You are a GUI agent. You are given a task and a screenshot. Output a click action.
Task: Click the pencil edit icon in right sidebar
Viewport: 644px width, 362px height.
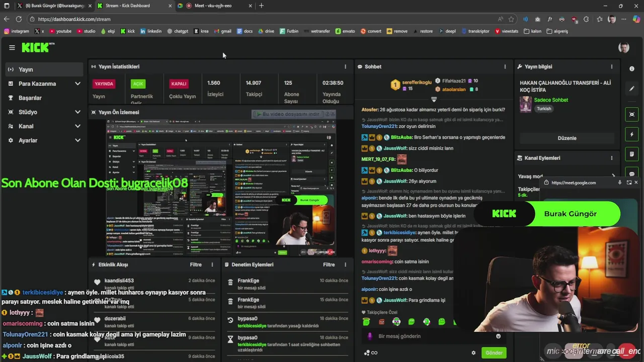pos(632,89)
